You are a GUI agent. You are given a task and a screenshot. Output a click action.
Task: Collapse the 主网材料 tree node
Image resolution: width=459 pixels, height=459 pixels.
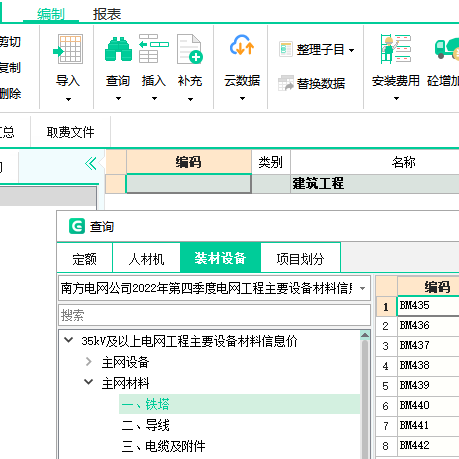click(x=88, y=382)
